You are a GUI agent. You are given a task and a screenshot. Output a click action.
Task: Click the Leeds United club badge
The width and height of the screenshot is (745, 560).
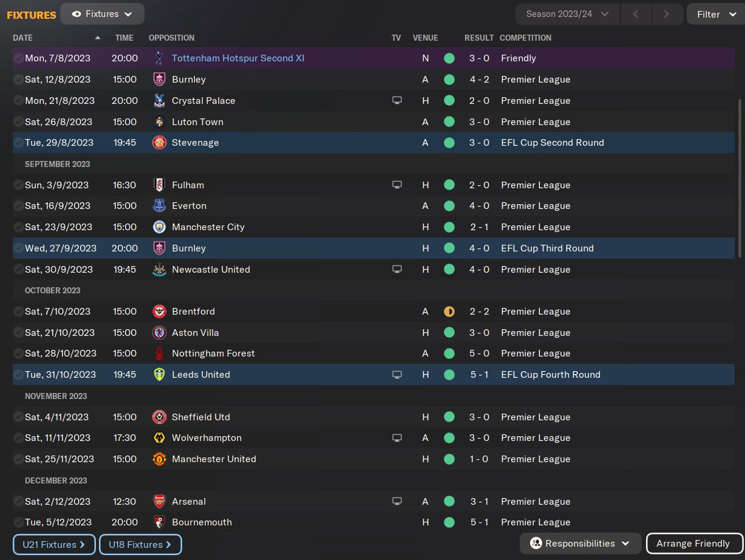coord(159,375)
